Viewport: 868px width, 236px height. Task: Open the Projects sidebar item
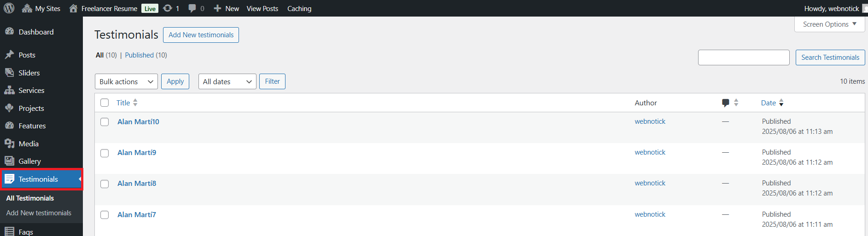[31, 108]
